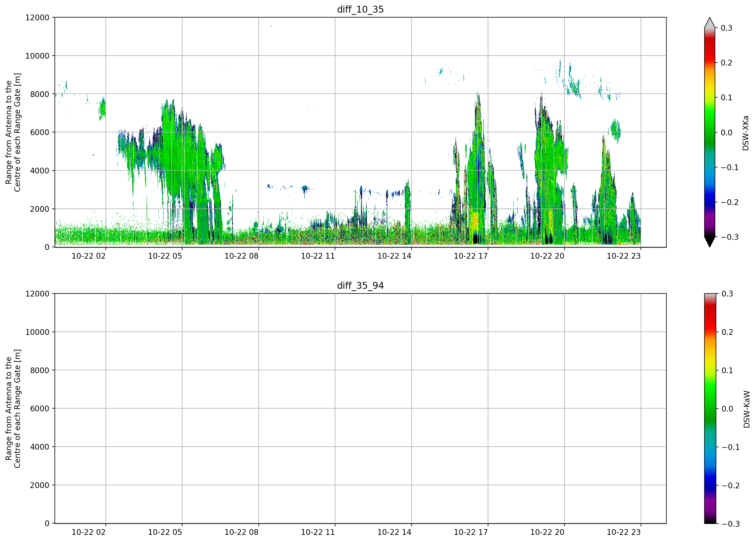
Task: Click the 6000 y-tick in diff_35_94 plot
Action: point(40,409)
